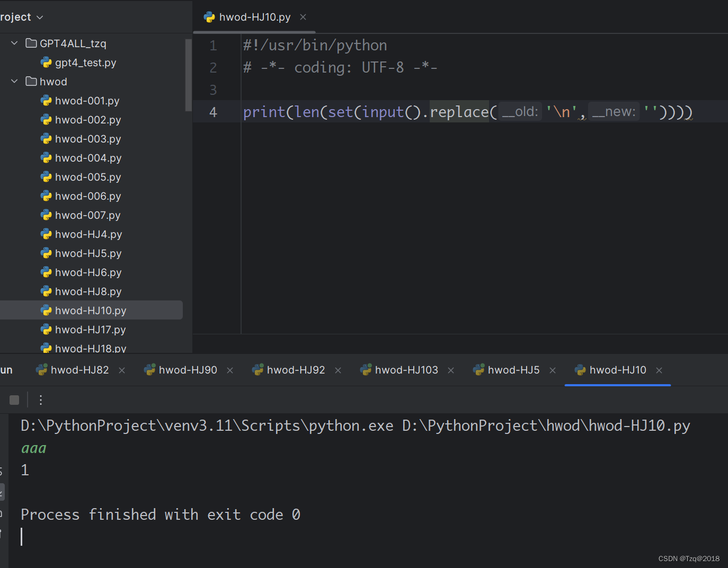
Task: Open the Run toolbar more options menu
Action: click(41, 400)
